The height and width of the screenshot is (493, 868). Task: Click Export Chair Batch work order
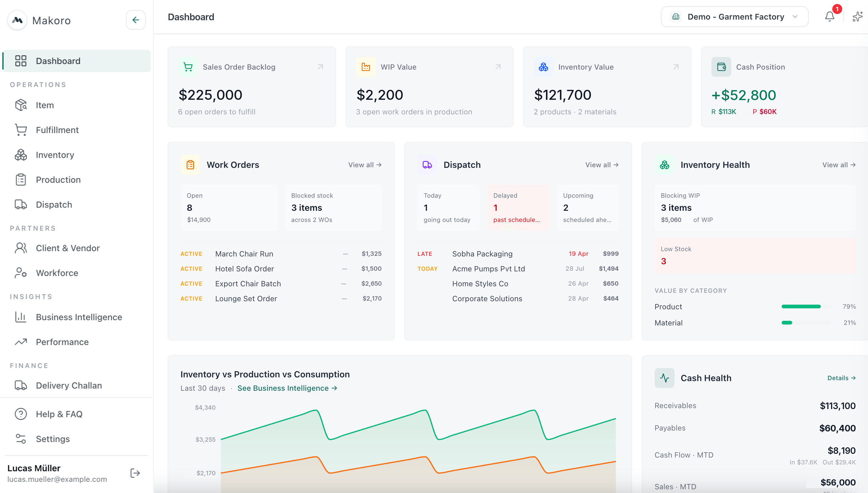click(x=281, y=284)
